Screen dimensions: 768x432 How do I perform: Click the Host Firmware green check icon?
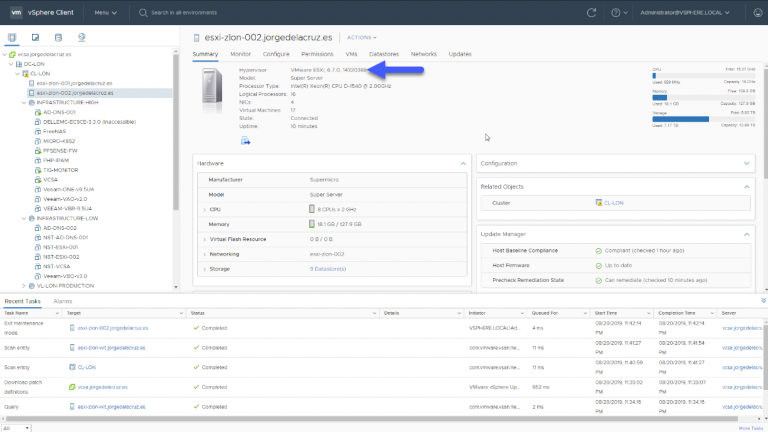point(599,265)
